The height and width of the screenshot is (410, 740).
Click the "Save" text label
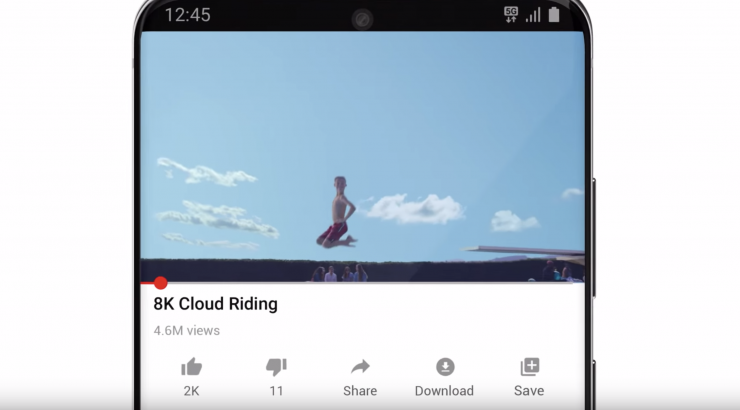[529, 391]
